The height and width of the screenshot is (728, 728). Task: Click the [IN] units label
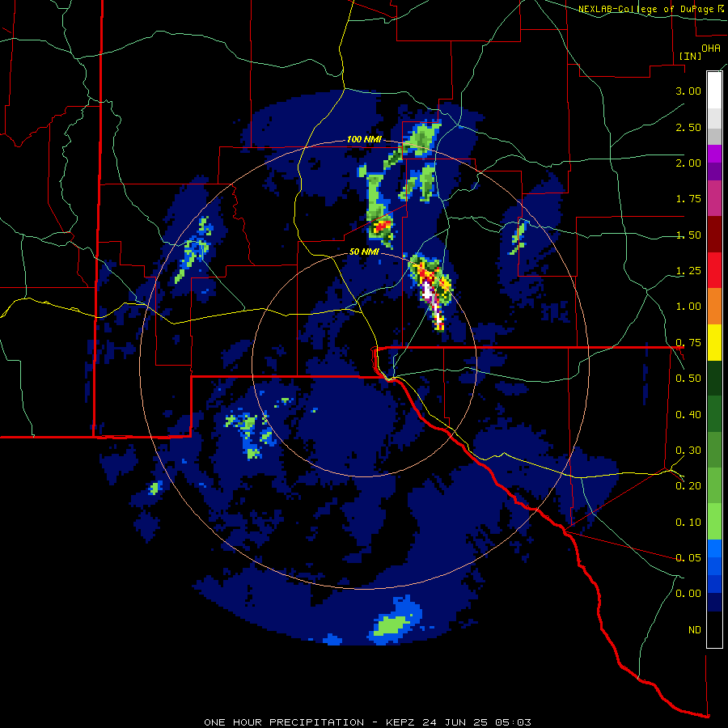pos(690,56)
